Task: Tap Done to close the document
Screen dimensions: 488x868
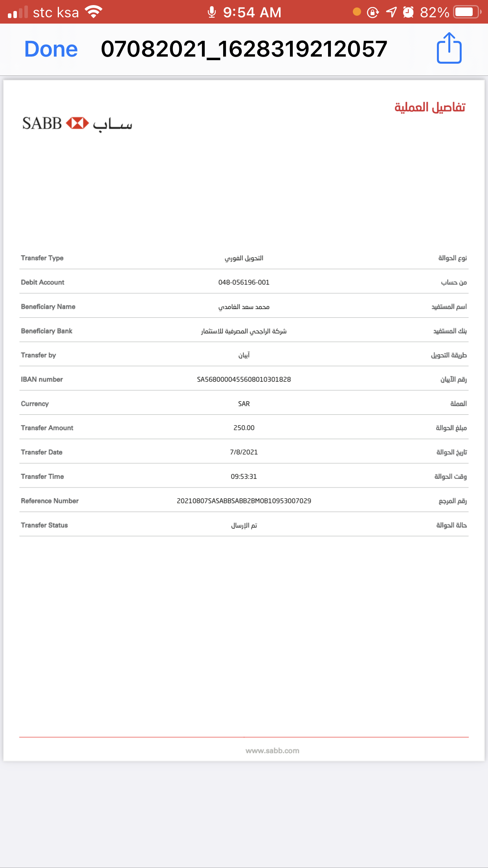Action: 51,49
